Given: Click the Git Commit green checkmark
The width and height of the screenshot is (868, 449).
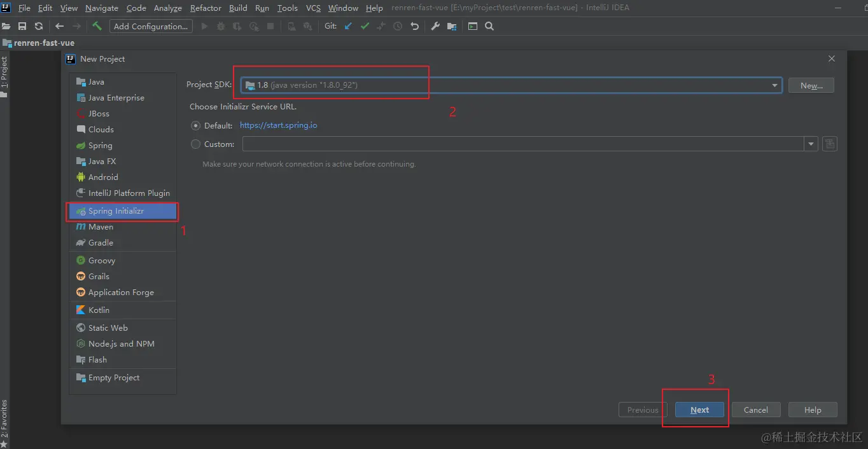Looking at the screenshot, I should (x=365, y=26).
